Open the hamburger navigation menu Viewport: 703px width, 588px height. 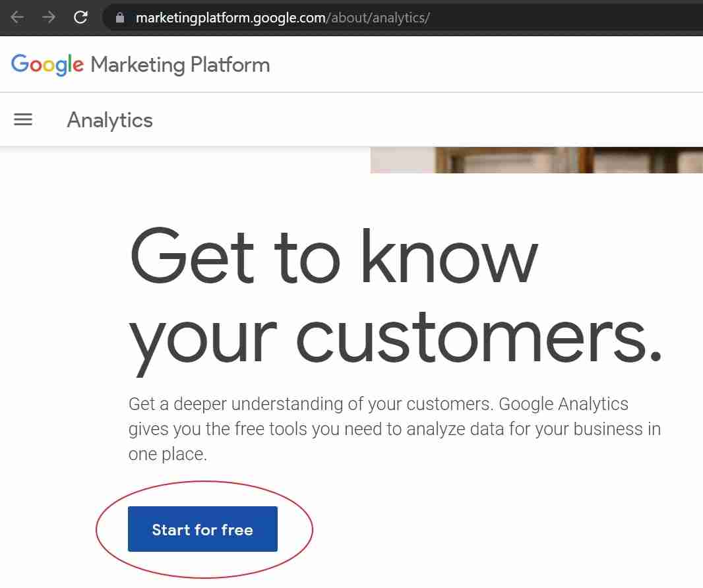(x=23, y=120)
